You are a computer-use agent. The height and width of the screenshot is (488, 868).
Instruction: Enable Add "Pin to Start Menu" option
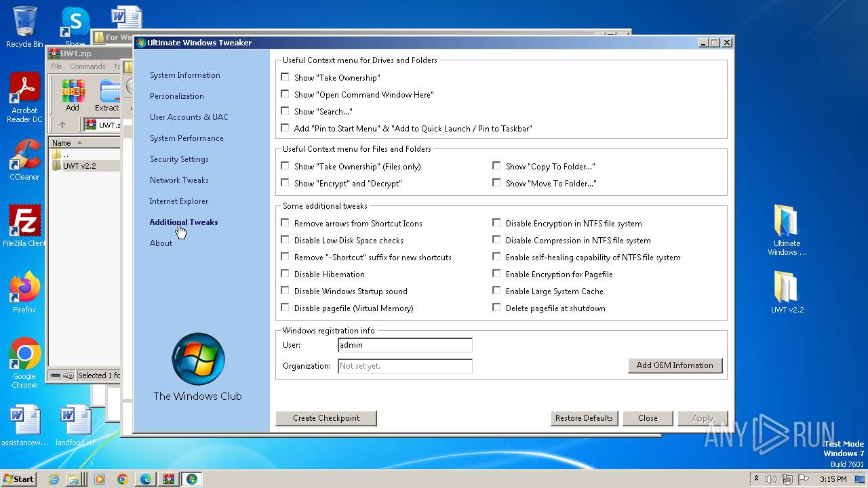285,128
